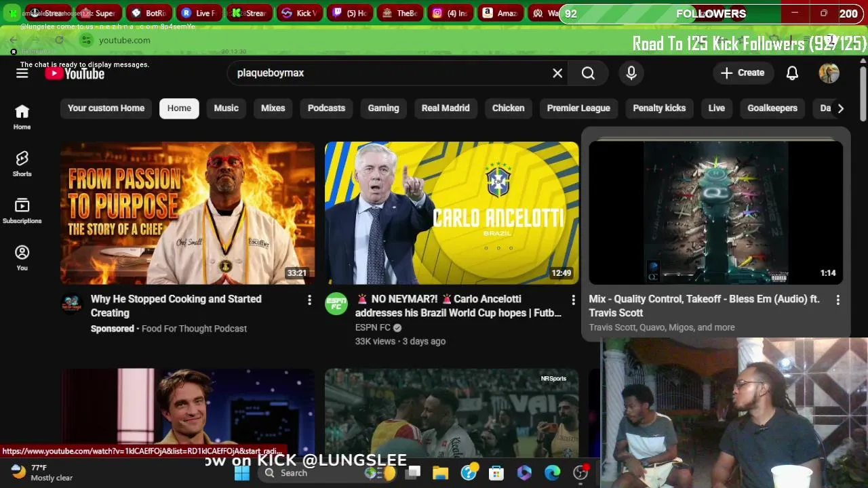The height and width of the screenshot is (488, 868).
Task: Open File Explorer from taskbar
Action: 441,473
